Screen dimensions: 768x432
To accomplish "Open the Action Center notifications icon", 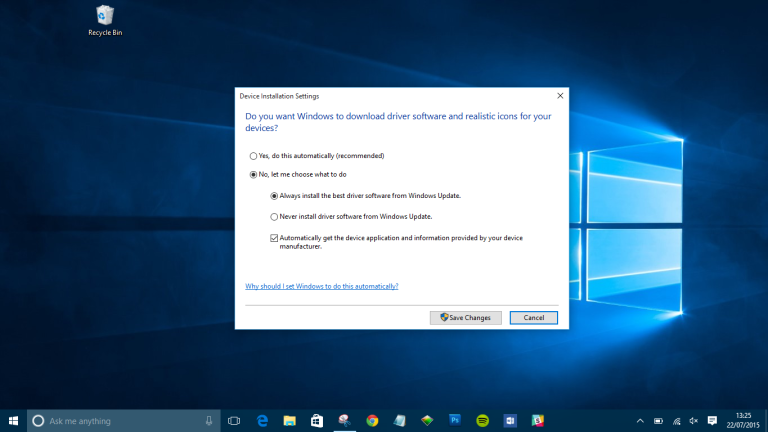I will (712, 421).
